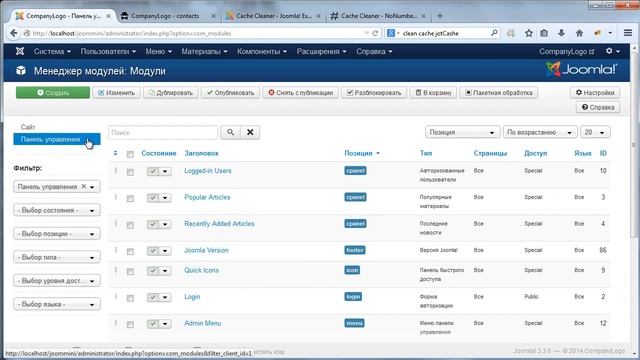
Task: Click the 'Настройки' options button
Action: 595,93
